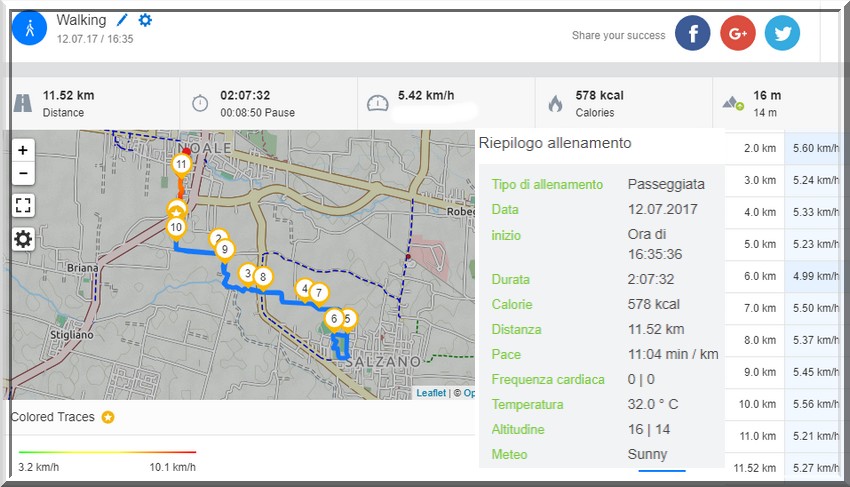Share workout on Facebook
The height and width of the screenshot is (487, 850).
(x=693, y=33)
